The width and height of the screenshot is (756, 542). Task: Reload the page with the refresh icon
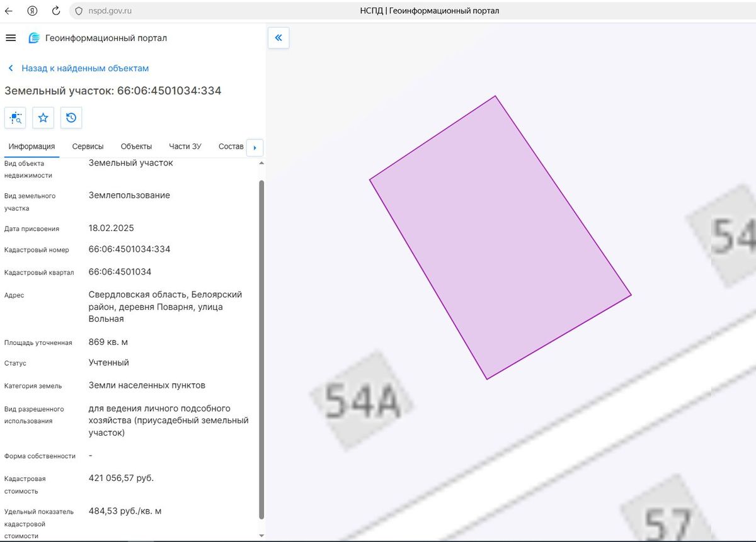pos(56,11)
